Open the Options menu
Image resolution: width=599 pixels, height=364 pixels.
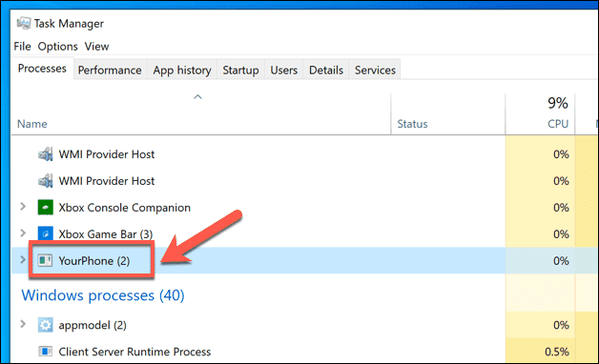coord(57,47)
